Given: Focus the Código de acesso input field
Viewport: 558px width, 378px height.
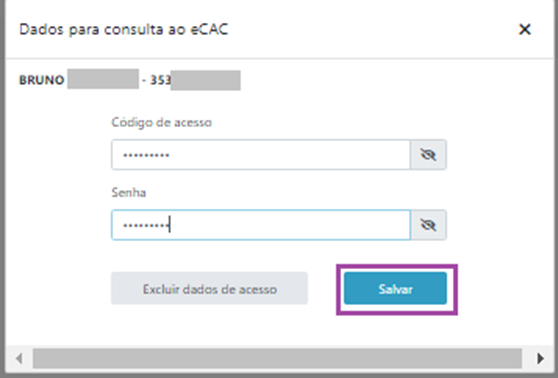Looking at the screenshot, I should coord(261,155).
